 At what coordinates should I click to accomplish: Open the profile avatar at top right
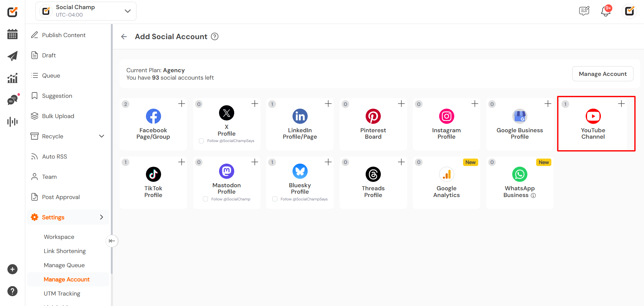click(629, 11)
